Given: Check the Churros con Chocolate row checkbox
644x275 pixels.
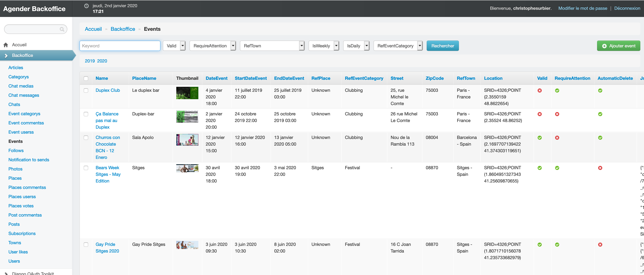Looking at the screenshot, I should (x=86, y=137).
